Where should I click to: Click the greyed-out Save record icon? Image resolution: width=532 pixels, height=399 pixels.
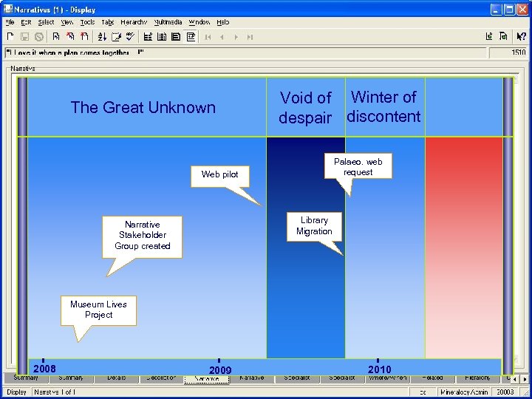pyautogui.click(x=24, y=37)
